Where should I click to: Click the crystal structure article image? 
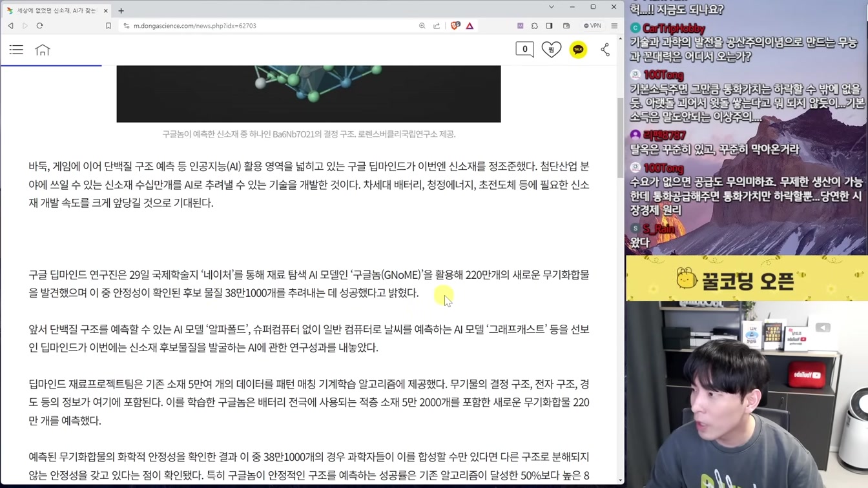tap(309, 94)
